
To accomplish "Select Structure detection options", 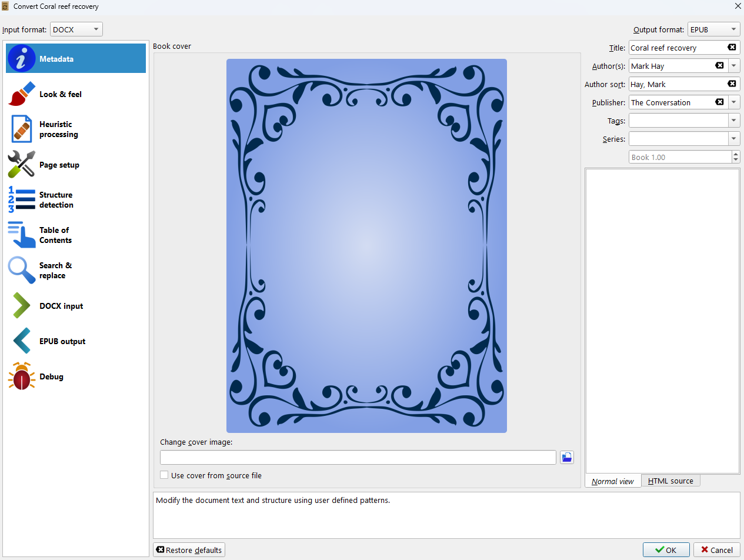I will 75,199.
